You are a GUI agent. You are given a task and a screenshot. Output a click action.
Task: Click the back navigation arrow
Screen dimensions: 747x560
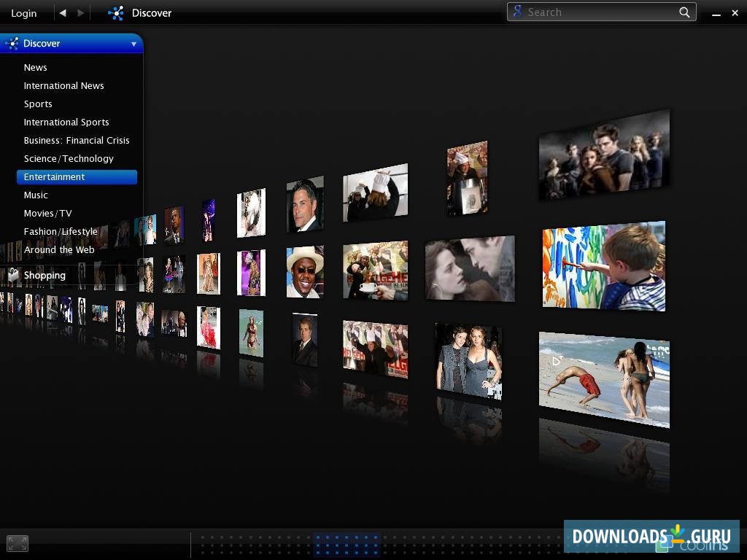(62, 12)
